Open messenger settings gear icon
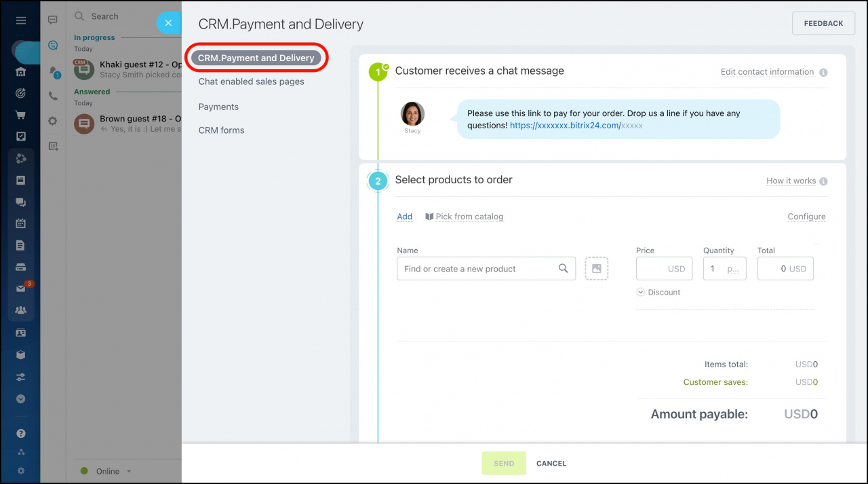The width and height of the screenshot is (868, 484). (x=53, y=121)
